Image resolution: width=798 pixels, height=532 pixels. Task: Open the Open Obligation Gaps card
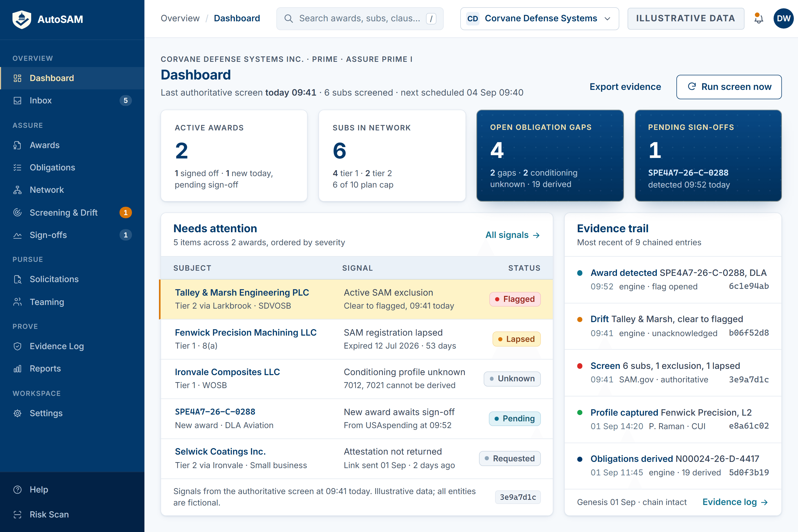click(550, 156)
